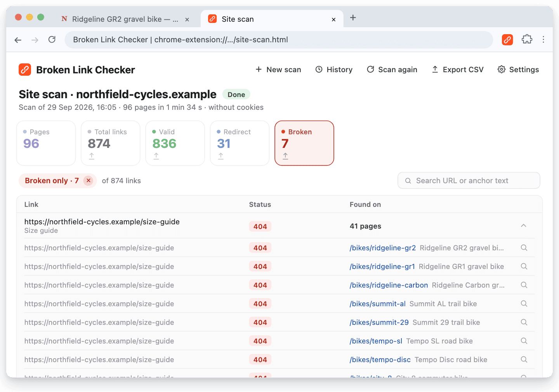This screenshot has width=559, height=392.
Task: Export the Total links card list
Action: click(x=92, y=156)
